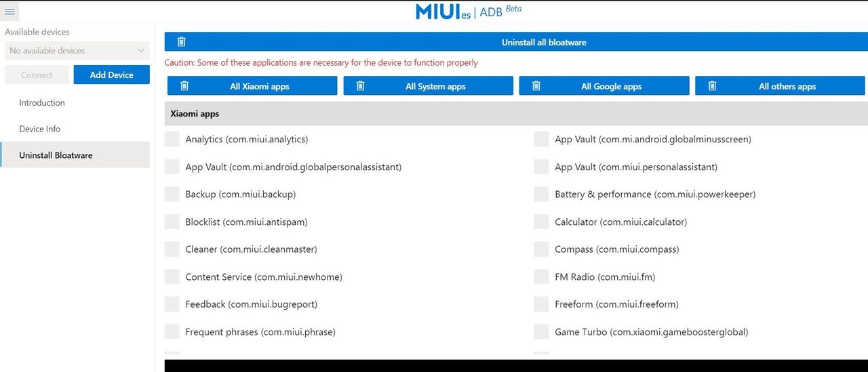The width and height of the screenshot is (868, 372).
Task: Click Uninstall all bloatware button
Action: 516,42
